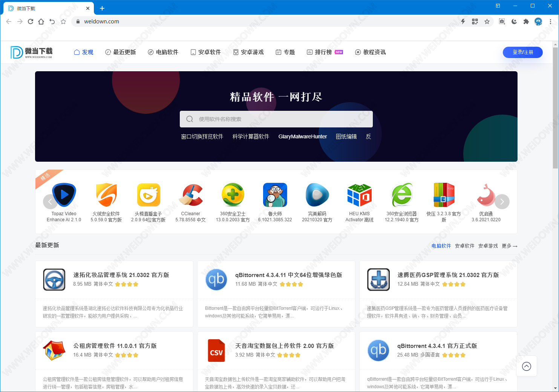Click the 鲁大师 app icon
559x392 pixels.
point(275,195)
